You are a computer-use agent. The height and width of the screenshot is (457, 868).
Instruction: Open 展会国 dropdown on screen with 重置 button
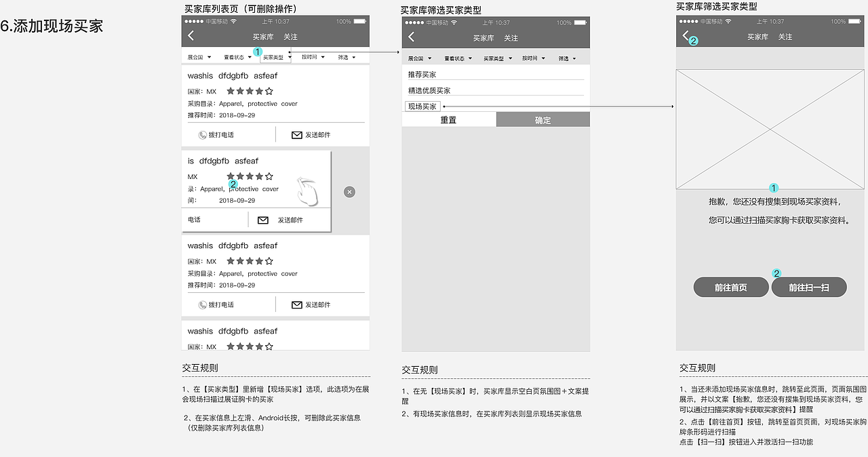point(419,58)
